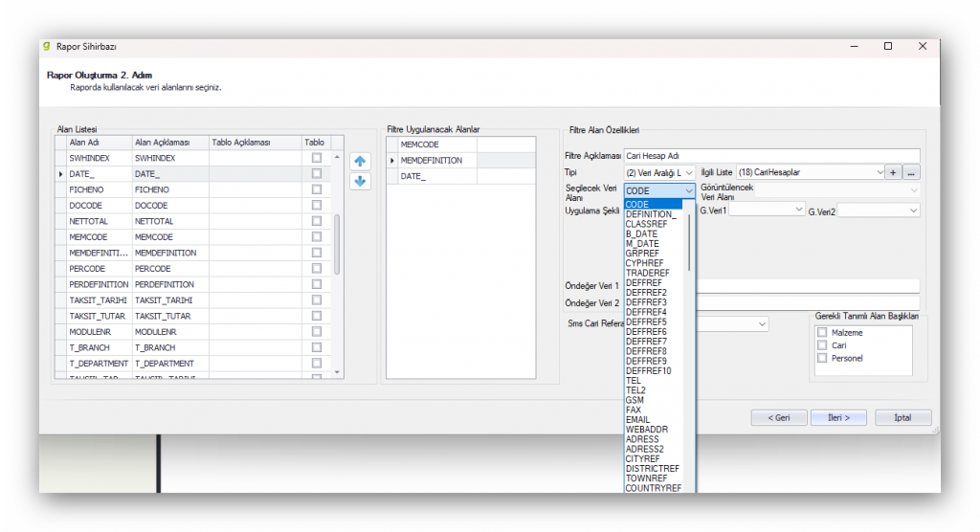Choose CLASSREF from the dropdown list
Screen dimensions: 980x532
(x=646, y=224)
